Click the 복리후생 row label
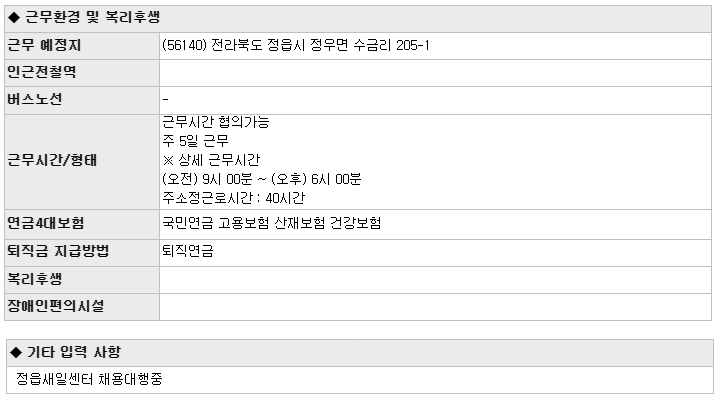720x410 pixels. [34, 279]
